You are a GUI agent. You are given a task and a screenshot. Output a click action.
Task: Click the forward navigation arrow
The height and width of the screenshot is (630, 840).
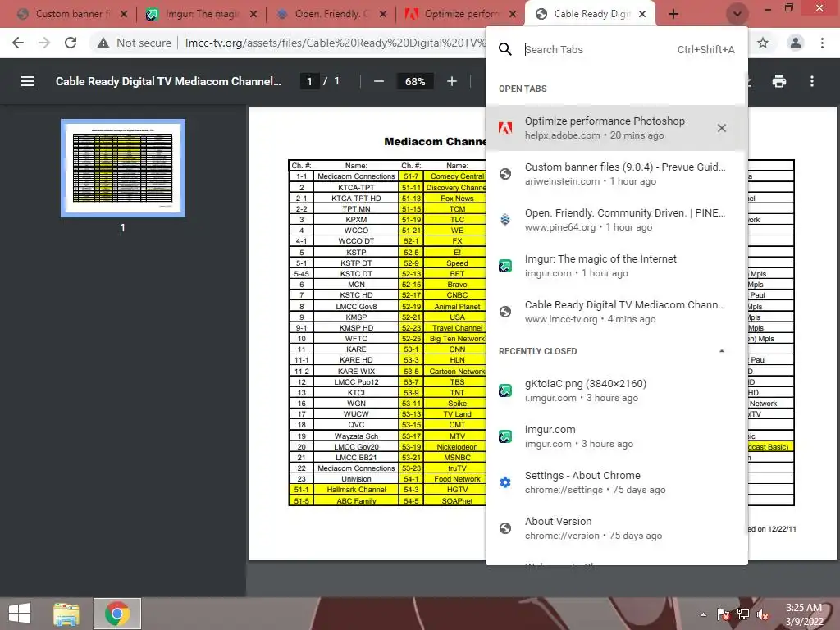pyautogui.click(x=44, y=43)
